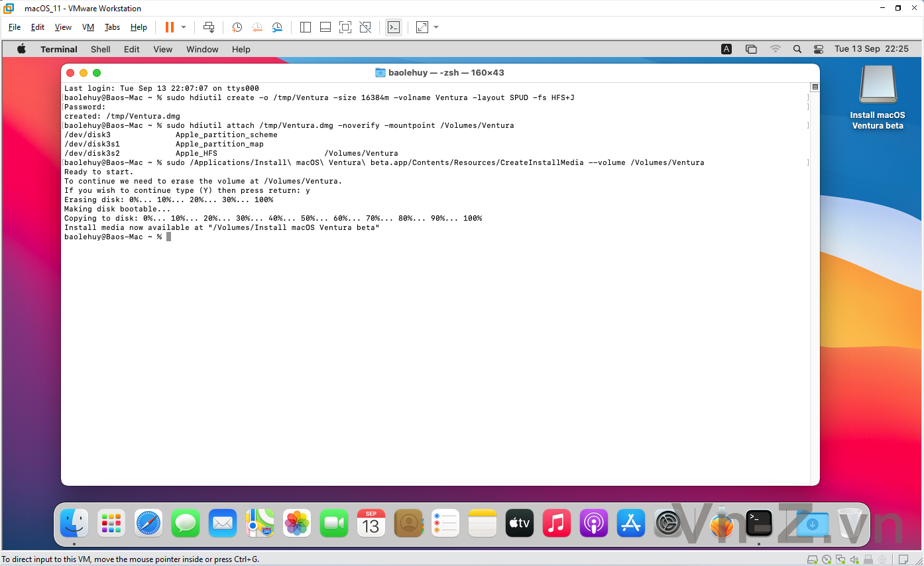Open Notes from the Dock
Image resolution: width=924 pixels, height=566 pixels.
tap(483, 524)
